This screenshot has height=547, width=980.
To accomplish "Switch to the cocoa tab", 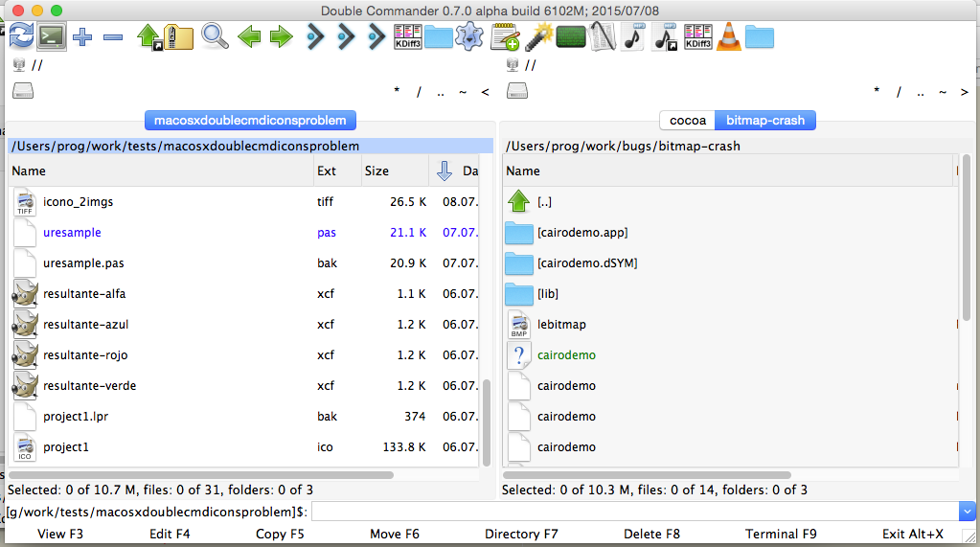I will (x=688, y=120).
